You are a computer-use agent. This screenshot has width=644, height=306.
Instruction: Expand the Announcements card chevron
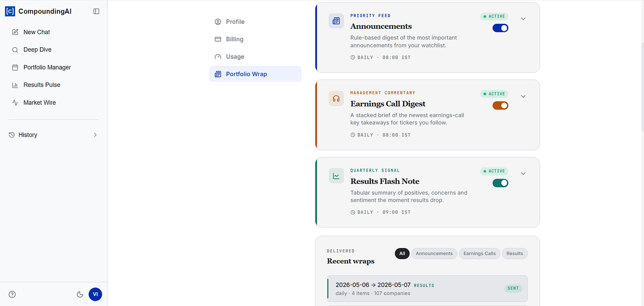coord(523,19)
